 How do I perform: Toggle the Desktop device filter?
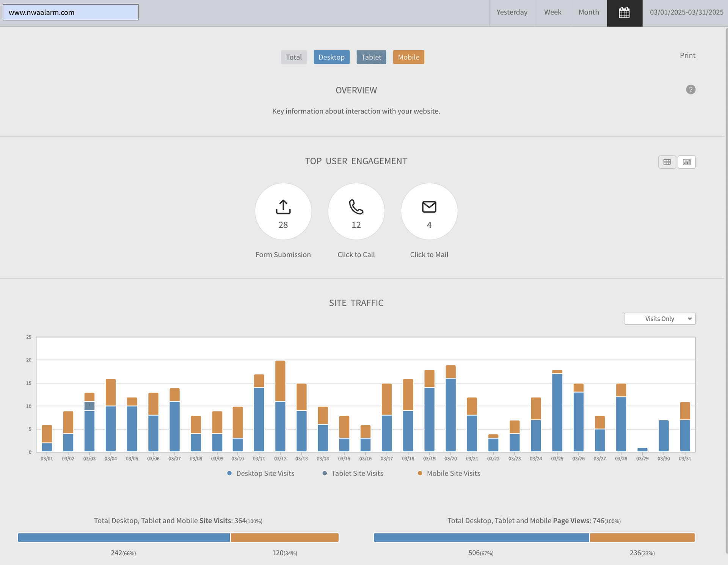pos(331,57)
